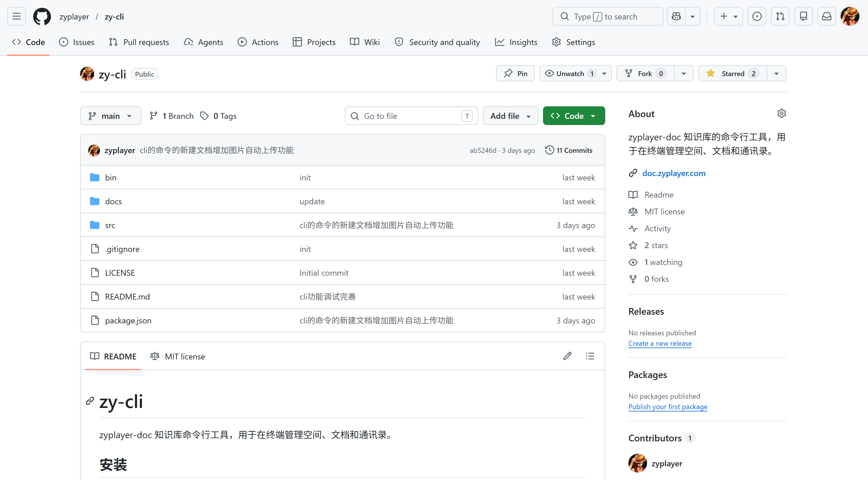Open 'Initial commit' message for LICENSE
Image resolution: width=868 pixels, height=480 pixels.
pyautogui.click(x=324, y=273)
